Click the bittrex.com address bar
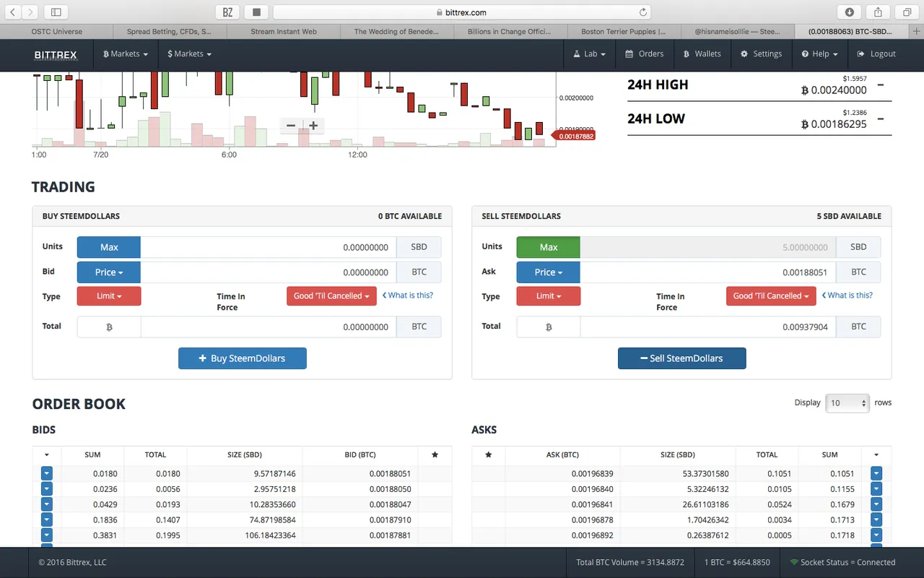Viewport: 924px width, 578px height. click(462, 12)
